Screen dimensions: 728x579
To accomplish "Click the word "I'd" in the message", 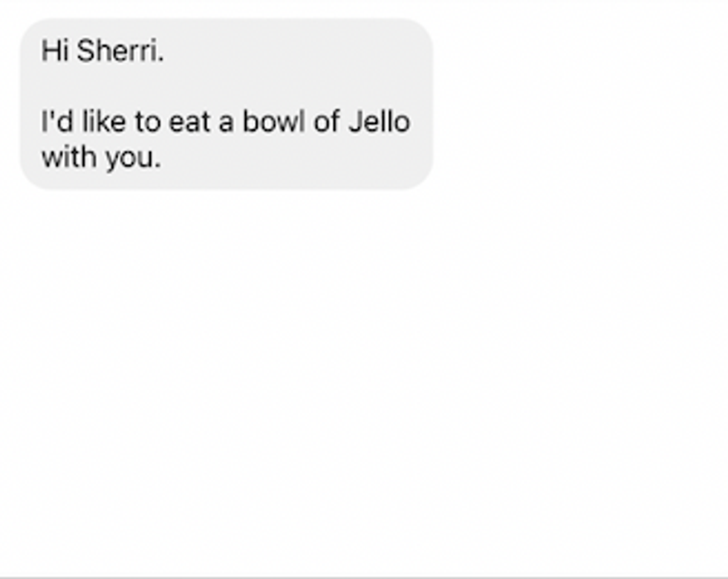I will [x=56, y=122].
